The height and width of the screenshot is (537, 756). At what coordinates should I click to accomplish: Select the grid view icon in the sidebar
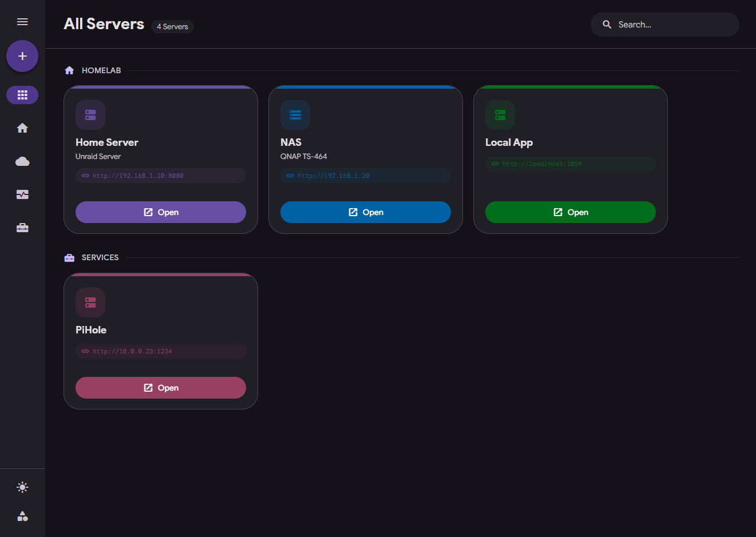22,94
